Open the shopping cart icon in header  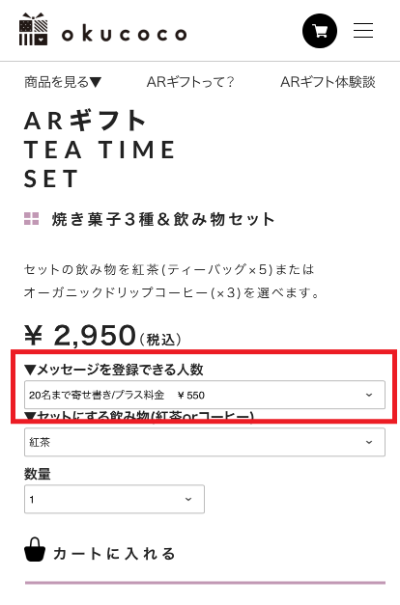click(x=319, y=31)
